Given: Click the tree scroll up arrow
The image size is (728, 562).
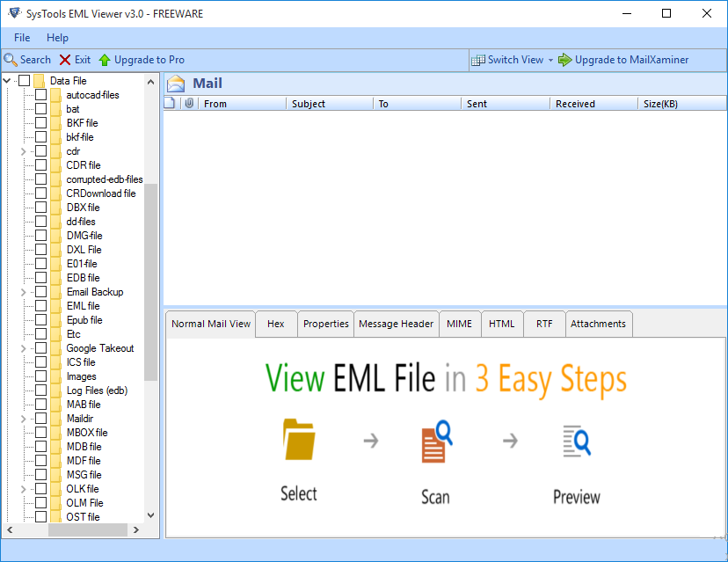Looking at the screenshot, I should coord(150,82).
